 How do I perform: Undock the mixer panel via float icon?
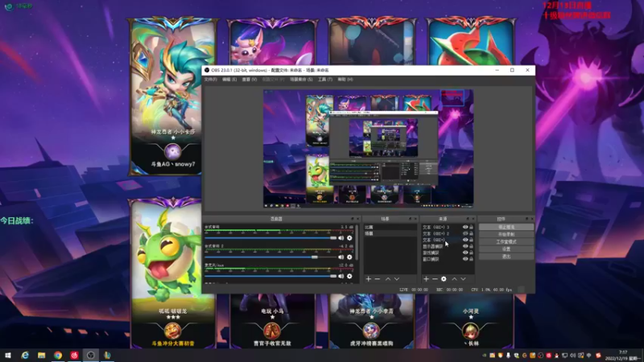[x=353, y=219]
